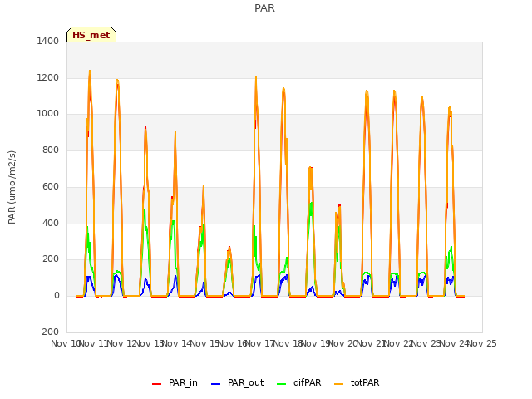Viewport: 532px width, 399px height.
Task: Click the 1200 y-axis tick label
Action: 48,77
